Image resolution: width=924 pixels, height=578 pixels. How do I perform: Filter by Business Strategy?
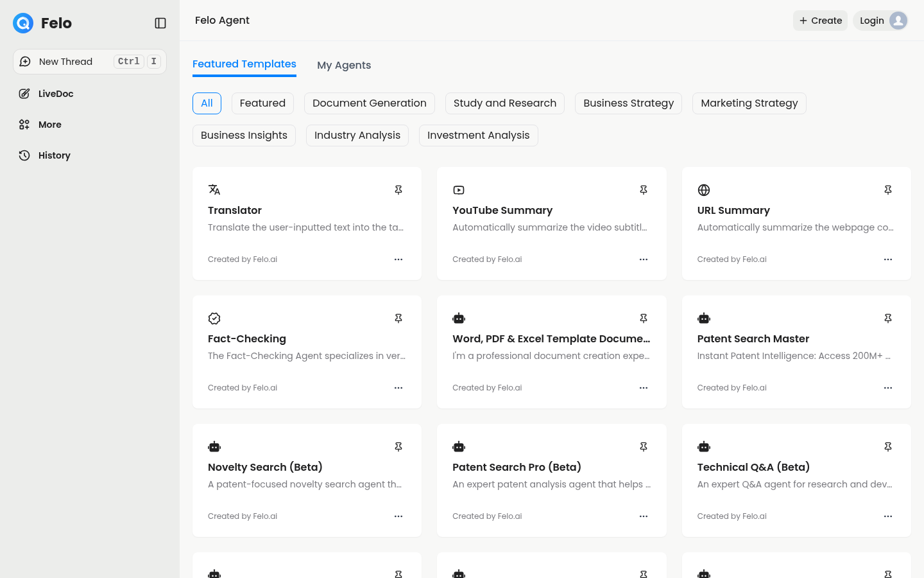click(629, 103)
